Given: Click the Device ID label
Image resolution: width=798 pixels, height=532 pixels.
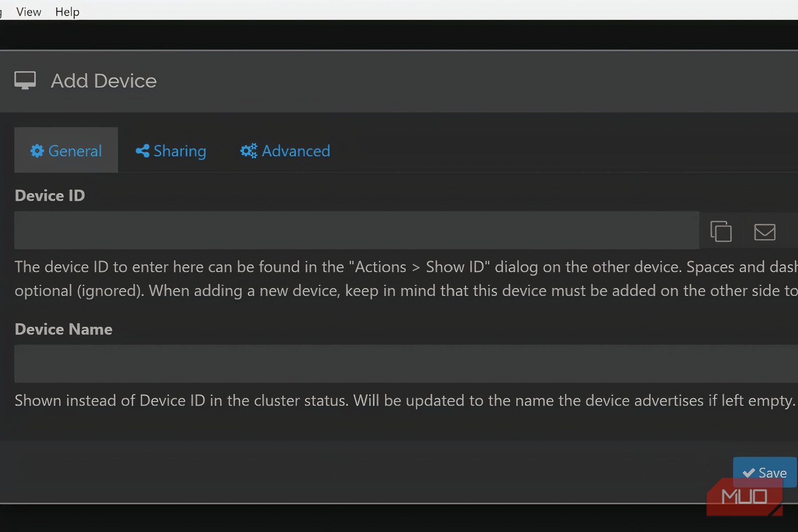Looking at the screenshot, I should [x=50, y=196].
